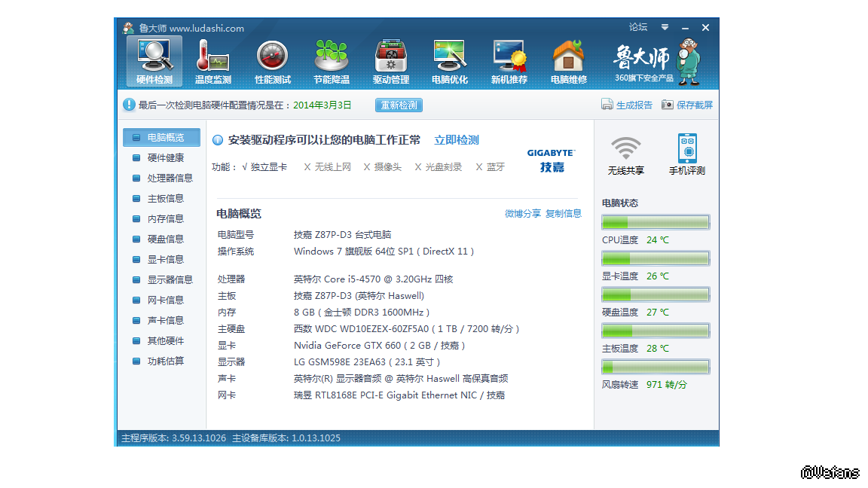The height and width of the screenshot is (488, 868).
Task: Click 生成报告 generate report link
Action: (627, 105)
